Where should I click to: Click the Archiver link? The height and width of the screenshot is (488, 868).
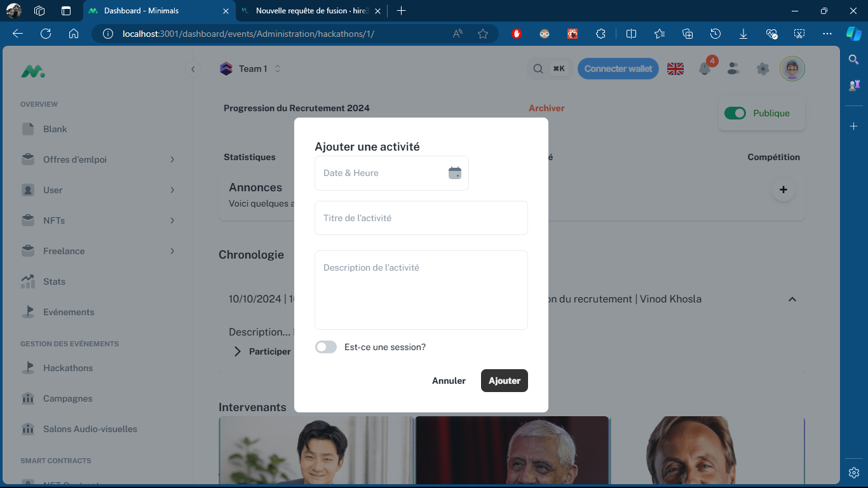546,108
